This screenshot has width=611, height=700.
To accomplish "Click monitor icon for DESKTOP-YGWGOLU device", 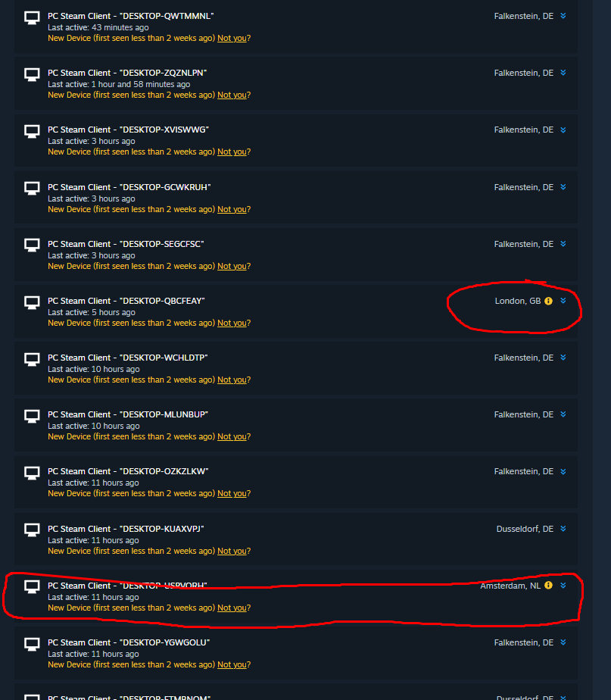I will pyautogui.click(x=32, y=644).
